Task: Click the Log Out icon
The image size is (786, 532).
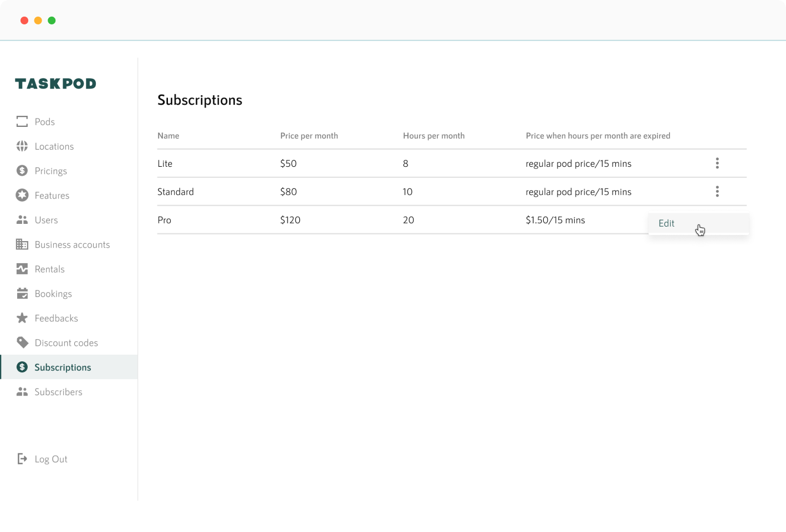Action: pos(22,459)
